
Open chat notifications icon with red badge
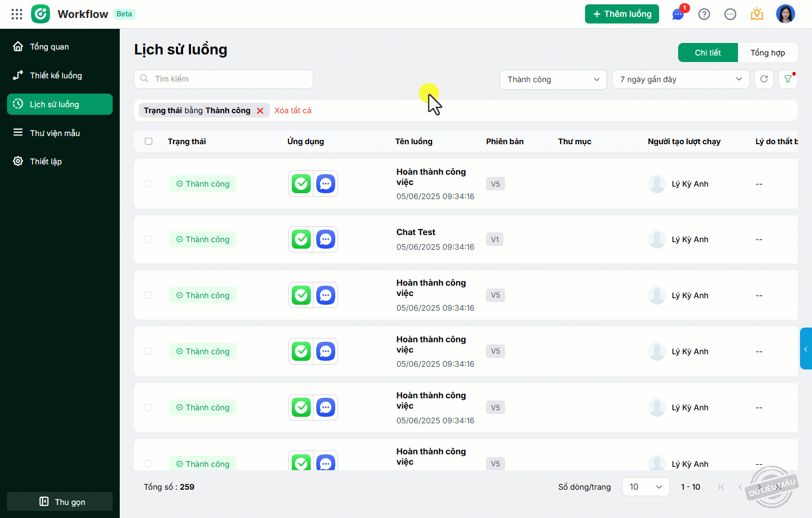678,14
